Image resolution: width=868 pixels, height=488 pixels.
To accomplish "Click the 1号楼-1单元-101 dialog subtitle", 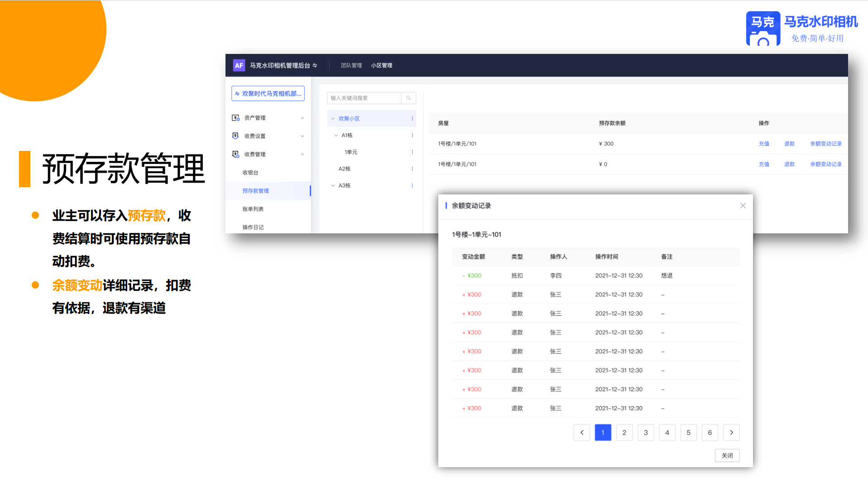I will [476, 235].
